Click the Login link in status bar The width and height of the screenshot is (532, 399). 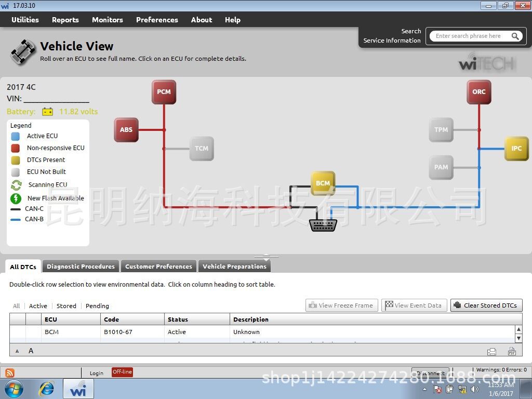click(x=96, y=373)
